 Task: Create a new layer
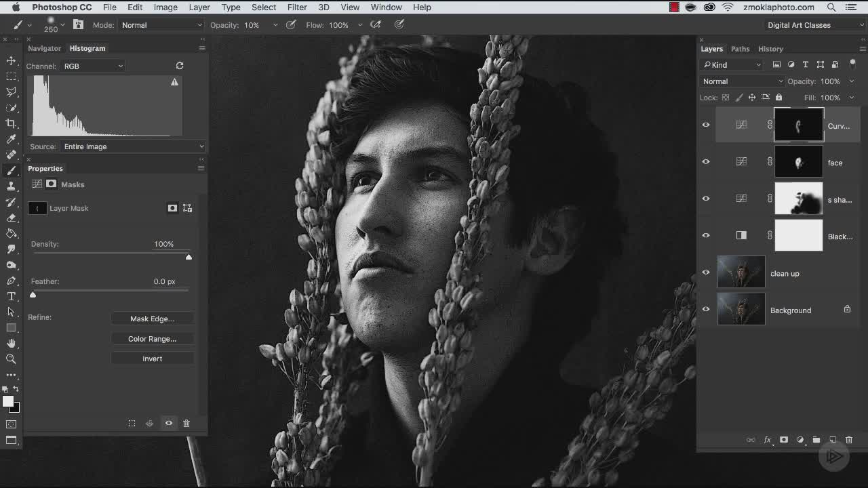point(833,440)
